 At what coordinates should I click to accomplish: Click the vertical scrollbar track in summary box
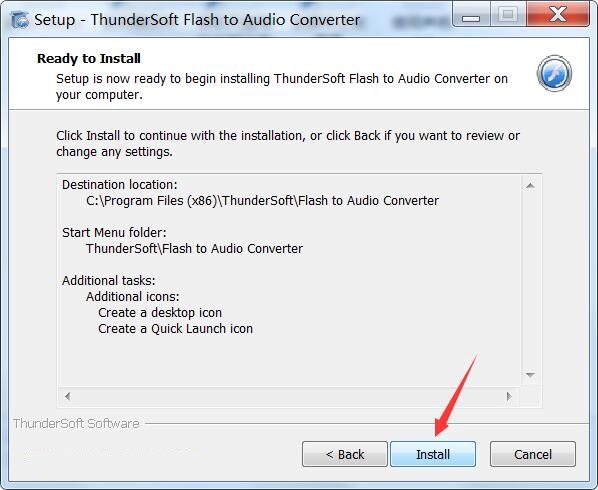coord(530,280)
